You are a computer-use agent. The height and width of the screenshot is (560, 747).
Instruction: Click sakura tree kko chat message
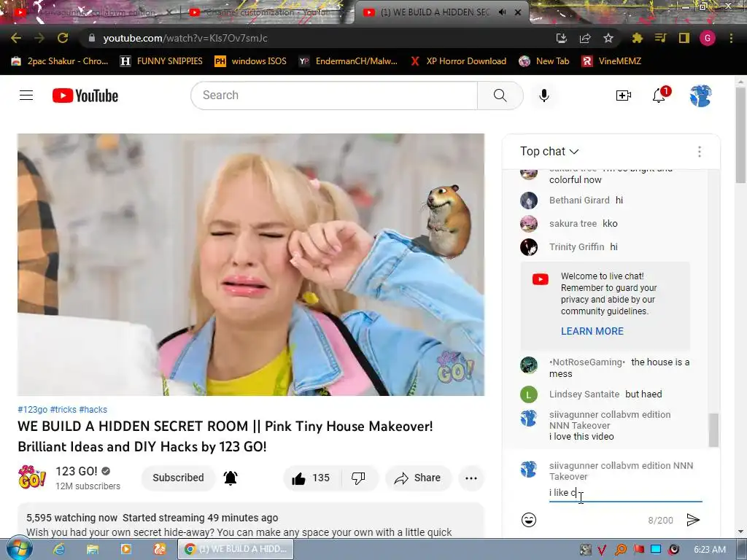tap(605, 224)
